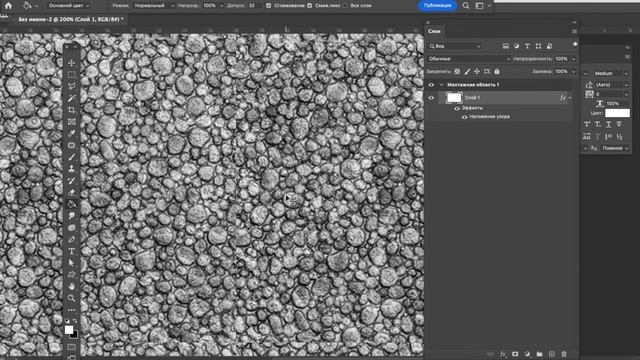Select the Crop tool

(x=71, y=110)
